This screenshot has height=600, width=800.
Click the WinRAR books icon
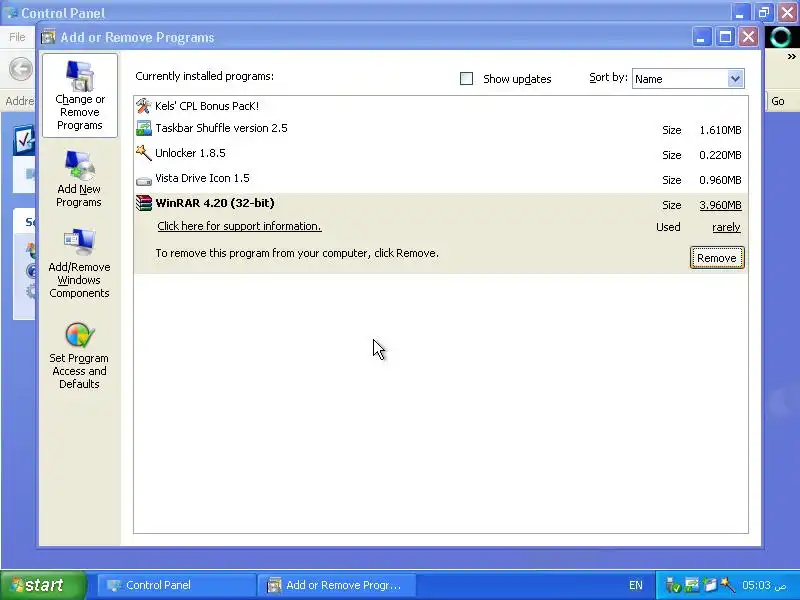point(143,203)
